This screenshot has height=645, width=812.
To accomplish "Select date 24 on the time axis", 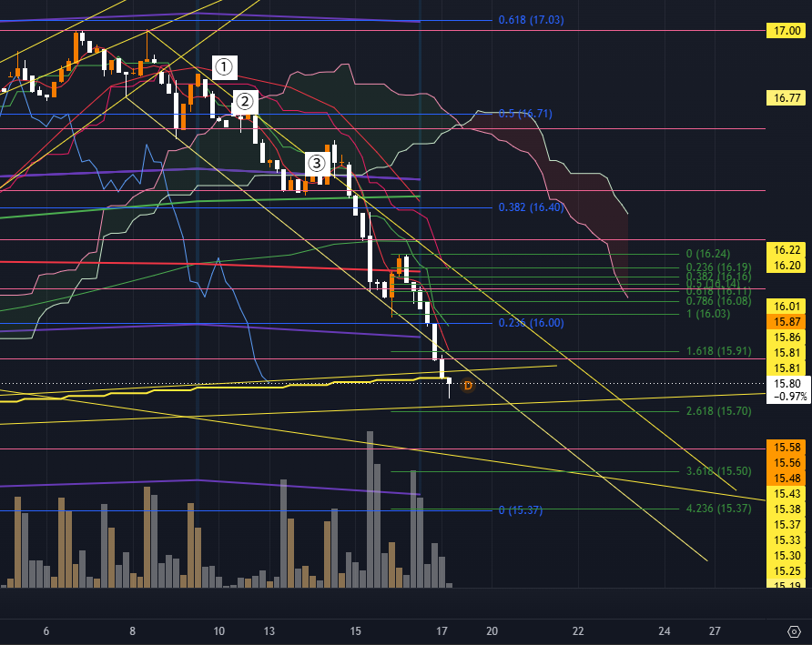I will click(665, 631).
